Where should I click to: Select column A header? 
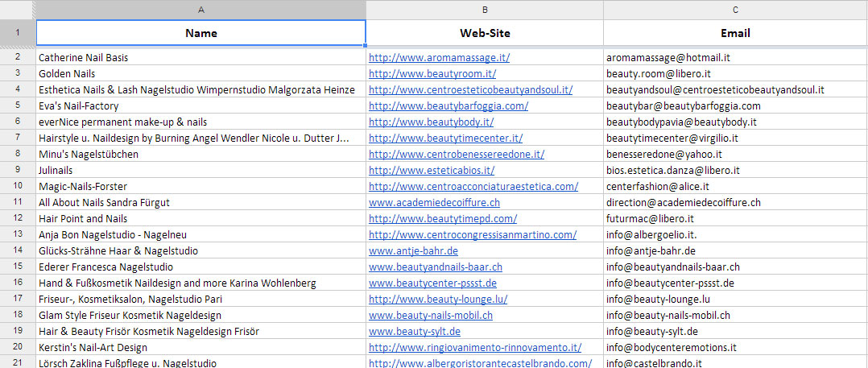point(200,9)
